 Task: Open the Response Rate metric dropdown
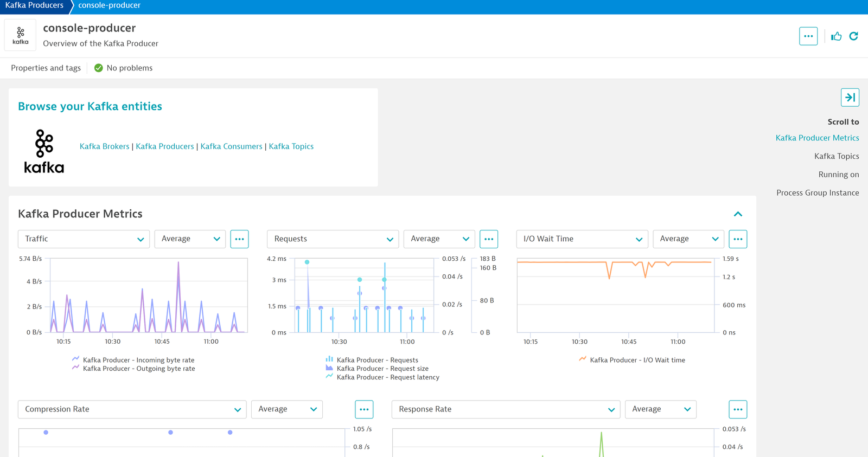(506, 409)
